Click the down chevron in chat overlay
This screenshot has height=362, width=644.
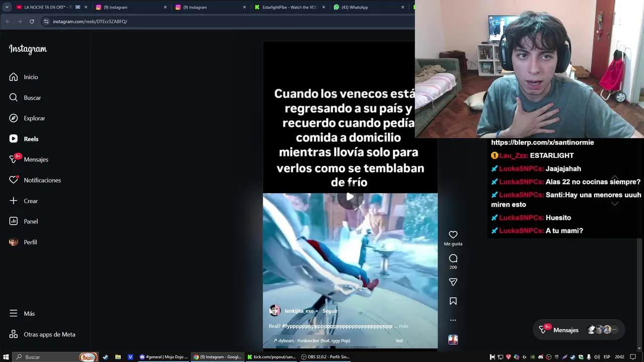(x=615, y=204)
